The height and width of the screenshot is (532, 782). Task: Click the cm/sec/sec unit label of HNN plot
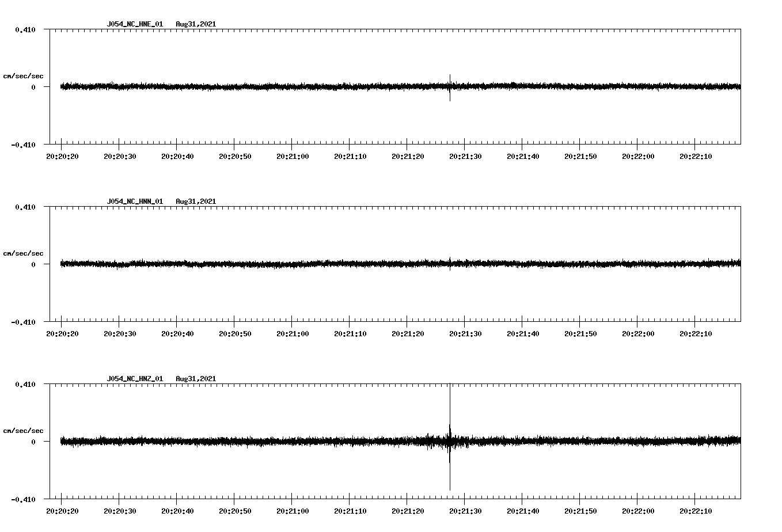pos(23,253)
